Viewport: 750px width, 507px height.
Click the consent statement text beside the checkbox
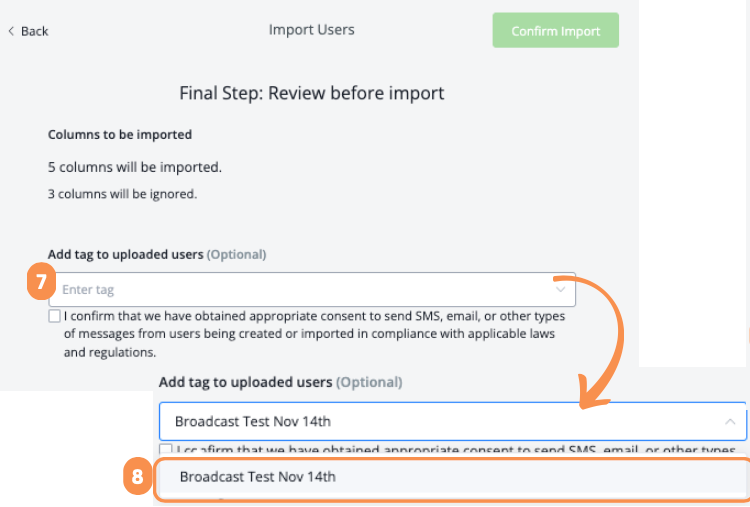pos(310,334)
